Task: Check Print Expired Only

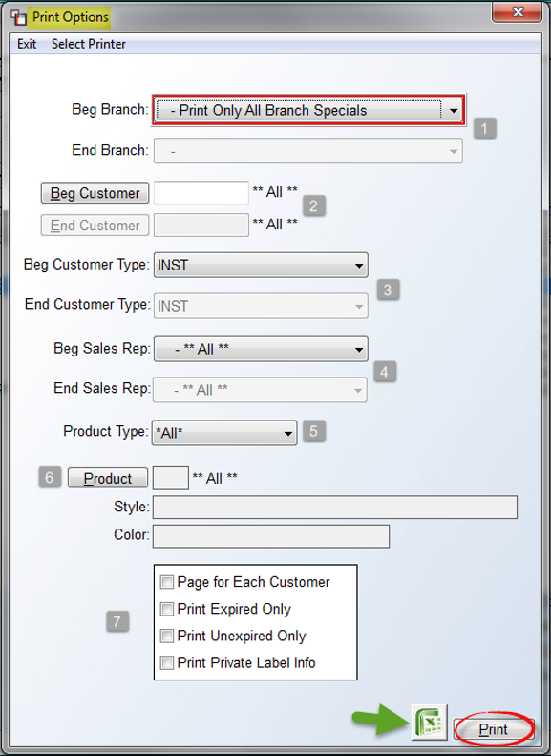Action: point(167,609)
